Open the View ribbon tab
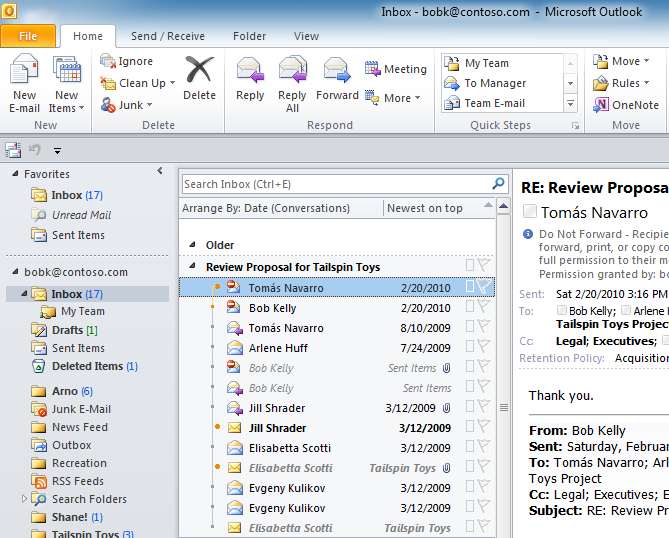669x538 pixels. (306, 36)
